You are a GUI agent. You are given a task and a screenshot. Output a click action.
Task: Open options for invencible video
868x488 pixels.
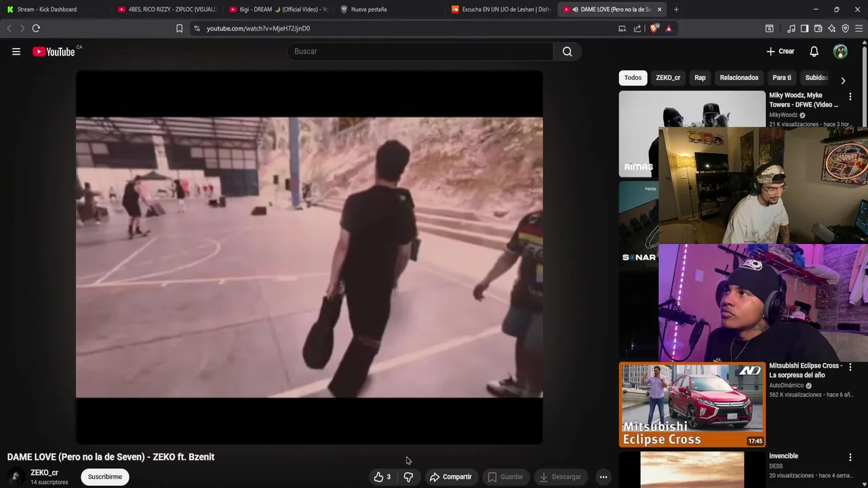click(x=850, y=457)
